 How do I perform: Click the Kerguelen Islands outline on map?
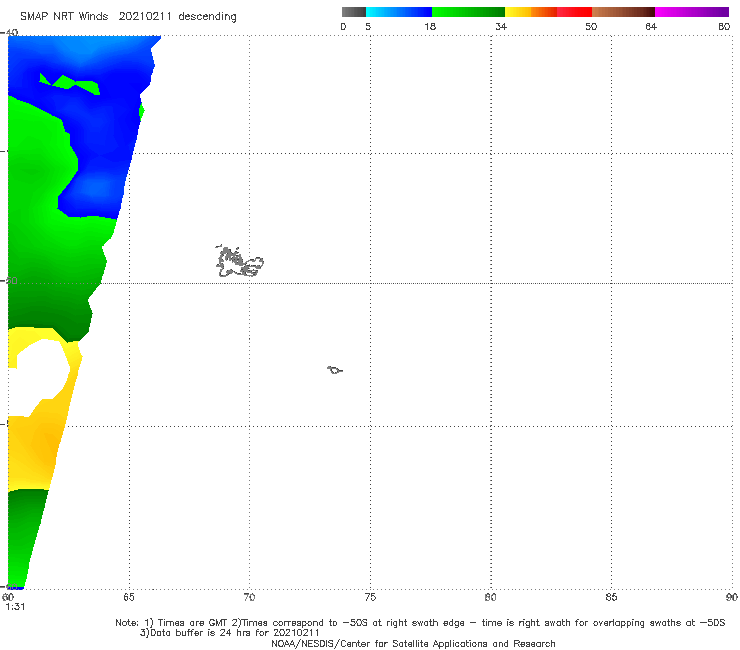click(239, 261)
